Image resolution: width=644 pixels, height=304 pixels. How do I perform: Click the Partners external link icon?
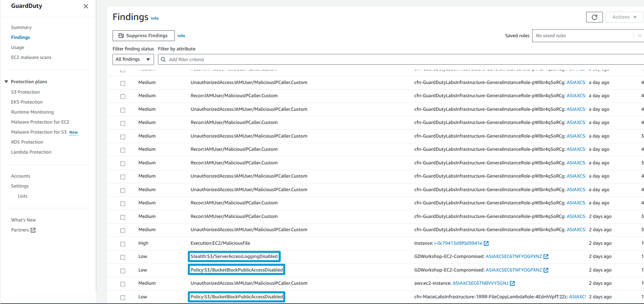pos(33,230)
